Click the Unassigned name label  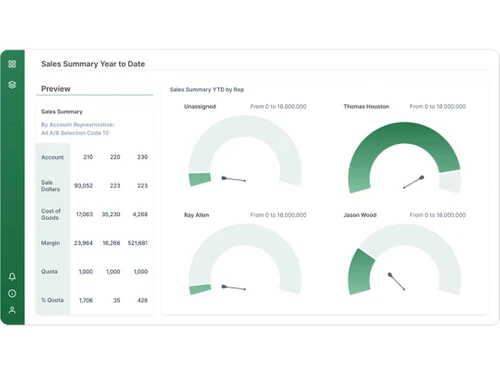tap(200, 107)
